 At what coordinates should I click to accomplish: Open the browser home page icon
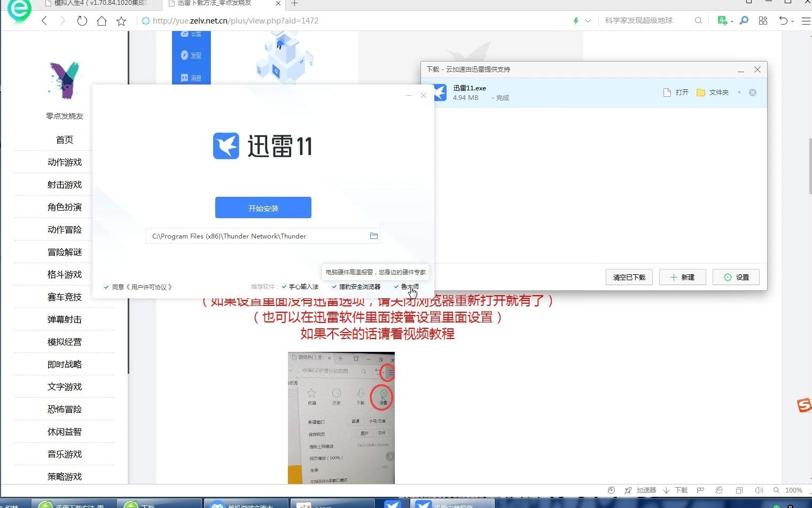(x=101, y=21)
